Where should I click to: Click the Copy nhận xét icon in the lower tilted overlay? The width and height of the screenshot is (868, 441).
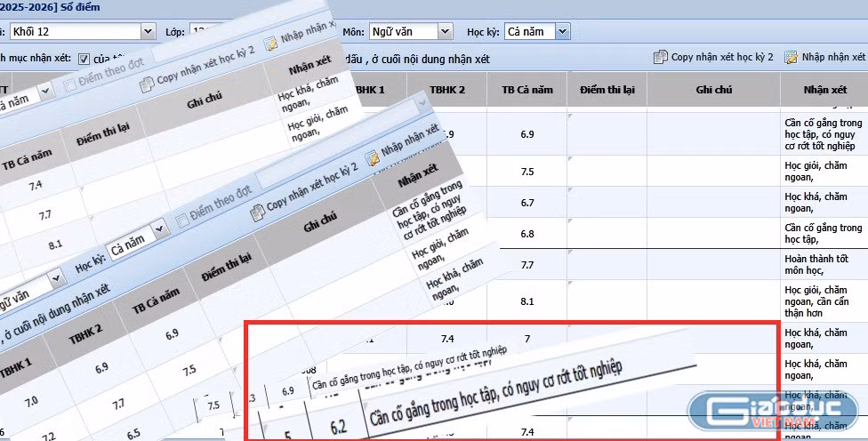point(257,212)
